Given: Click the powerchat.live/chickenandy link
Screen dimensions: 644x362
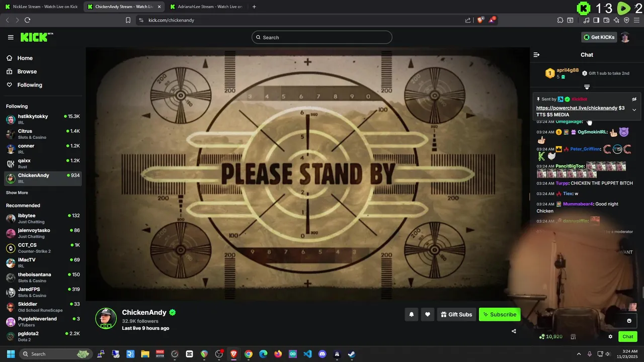Looking at the screenshot, I should [x=577, y=108].
